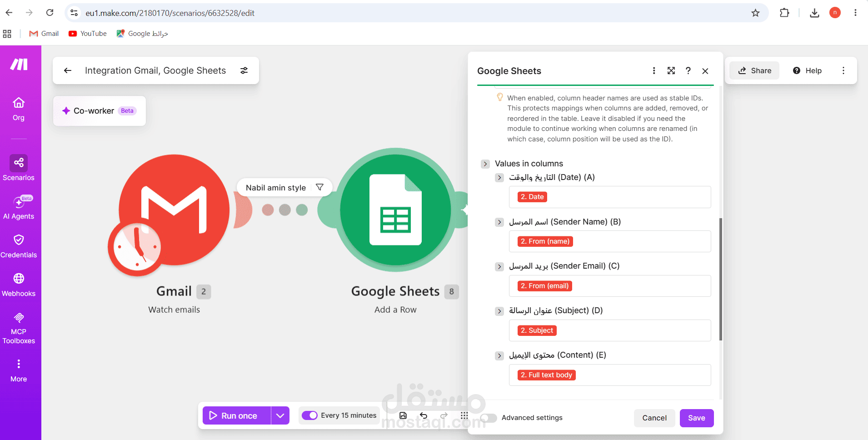The height and width of the screenshot is (440, 868).
Task: Open the More menu in sidebar
Action: tap(19, 370)
